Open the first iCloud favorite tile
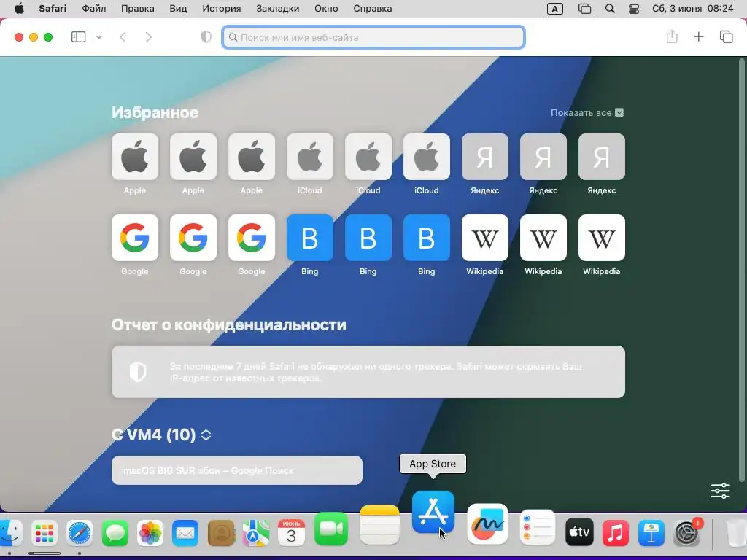Viewport: 747px width, 560px height. pos(309,157)
